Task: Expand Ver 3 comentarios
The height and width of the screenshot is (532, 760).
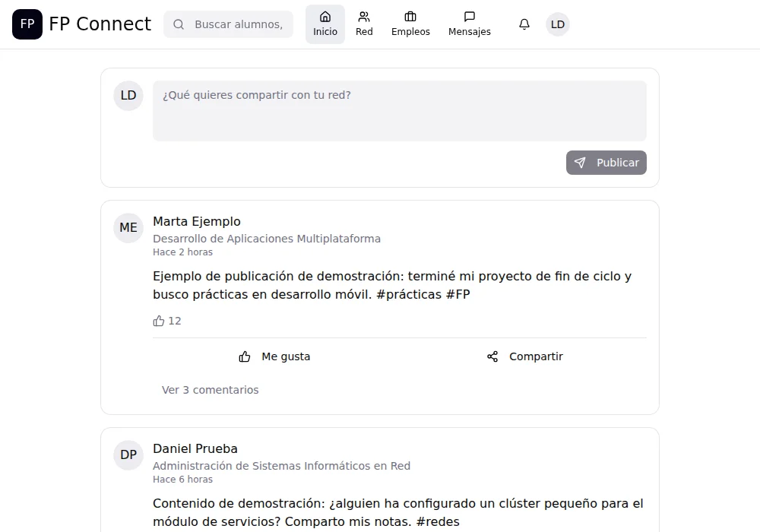Action: (211, 390)
